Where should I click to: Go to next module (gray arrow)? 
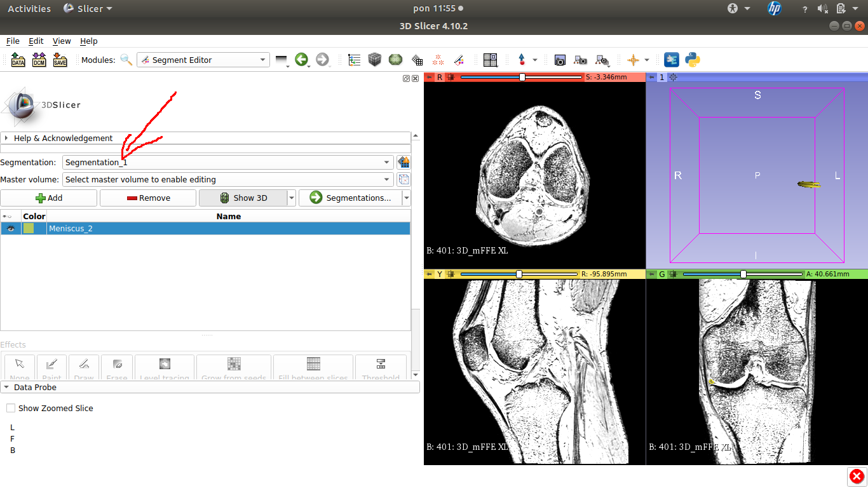[322, 60]
